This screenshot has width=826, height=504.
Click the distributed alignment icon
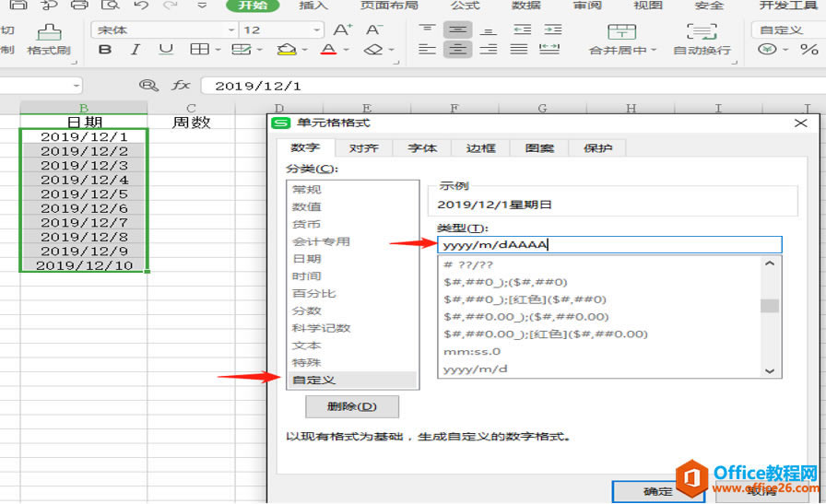549,50
